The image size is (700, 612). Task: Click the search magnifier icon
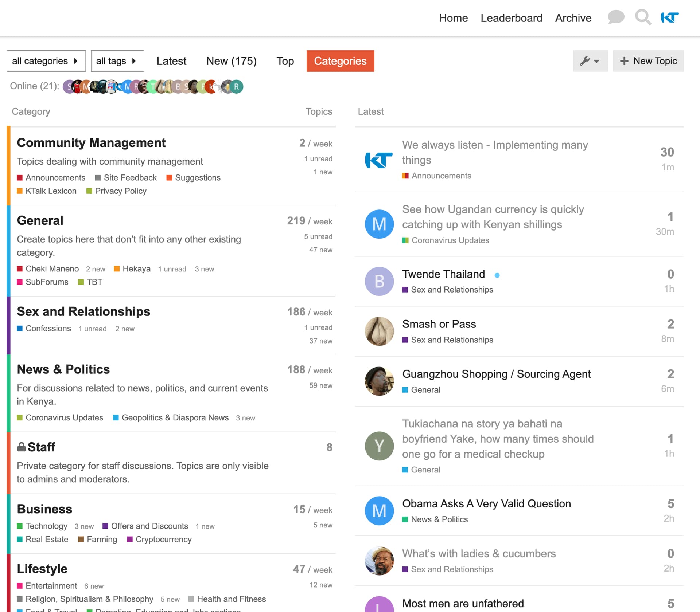[643, 17]
